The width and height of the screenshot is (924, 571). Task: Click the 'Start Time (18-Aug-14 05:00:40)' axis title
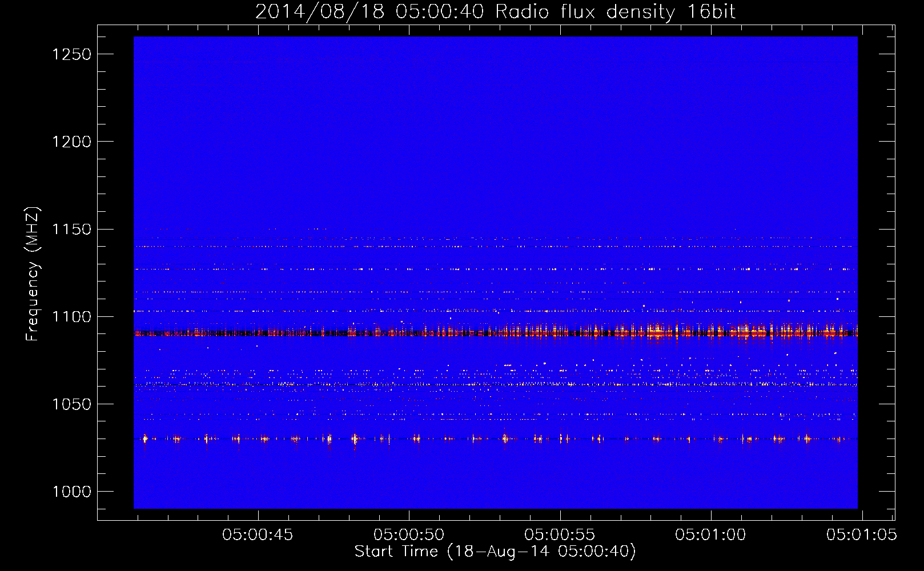[x=495, y=552]
